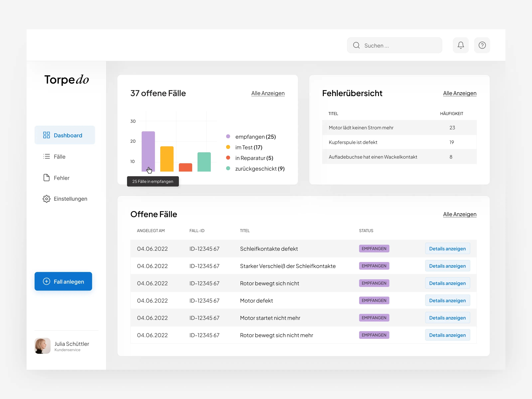Click the purple empfangen legend dot
The width and height of the screenshot is (532, 399).
228,136
